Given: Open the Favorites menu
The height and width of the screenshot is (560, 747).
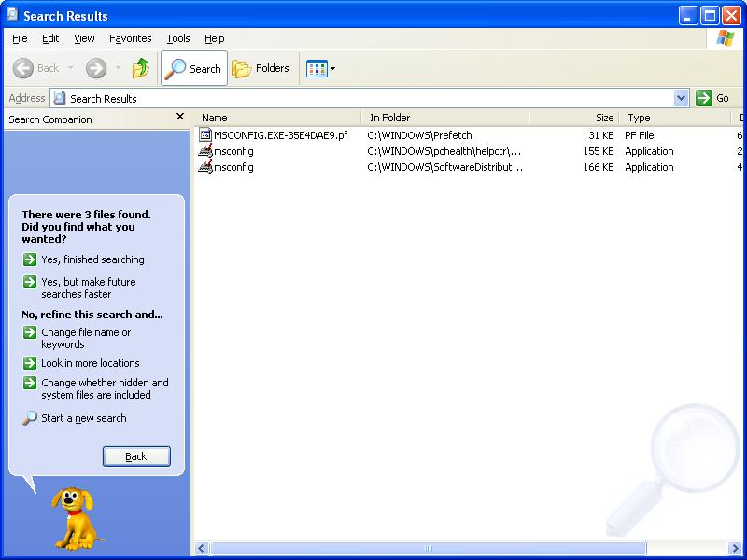Looking at the screenshot, I should coord(130,38).
